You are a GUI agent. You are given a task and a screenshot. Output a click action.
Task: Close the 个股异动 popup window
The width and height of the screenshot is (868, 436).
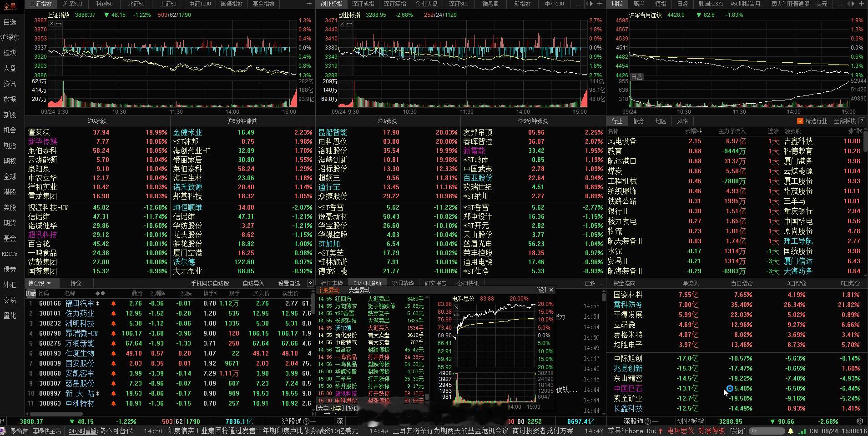pyautogui.click(x=551, y=290)
